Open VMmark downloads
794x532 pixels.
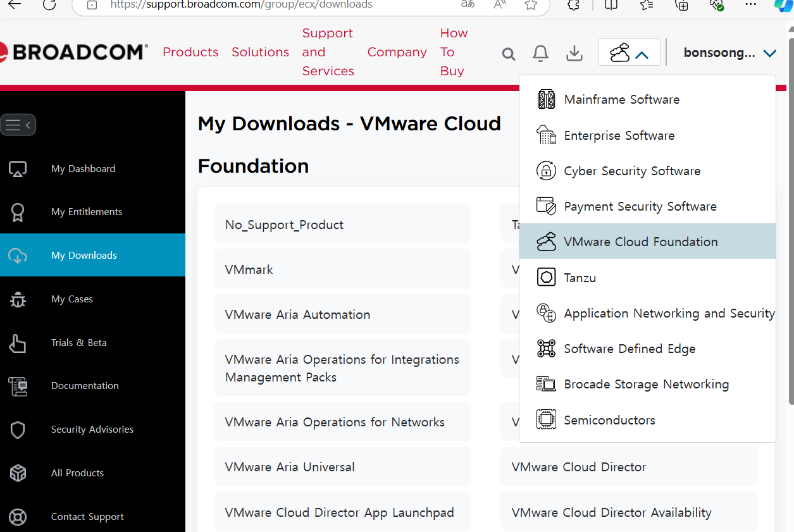342,269
